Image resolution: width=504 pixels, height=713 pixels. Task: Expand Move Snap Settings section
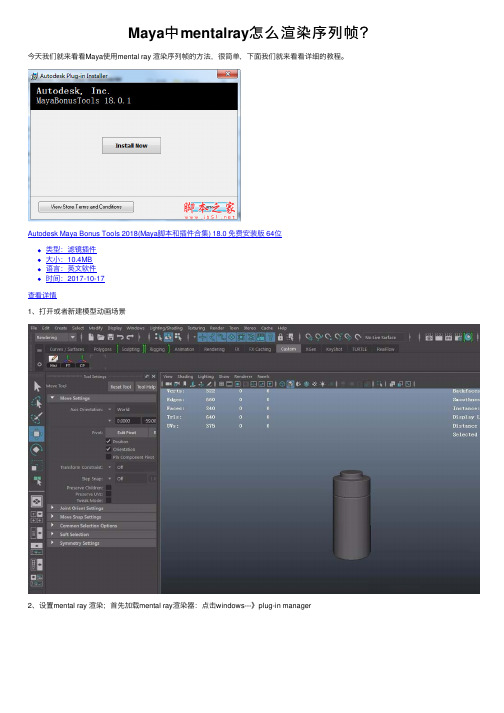102,517
